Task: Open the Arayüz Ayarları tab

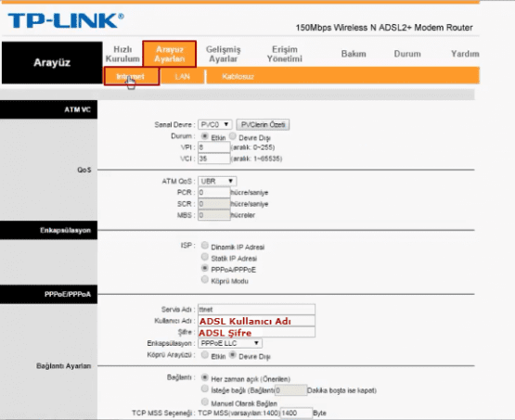Action: (170, 54)
